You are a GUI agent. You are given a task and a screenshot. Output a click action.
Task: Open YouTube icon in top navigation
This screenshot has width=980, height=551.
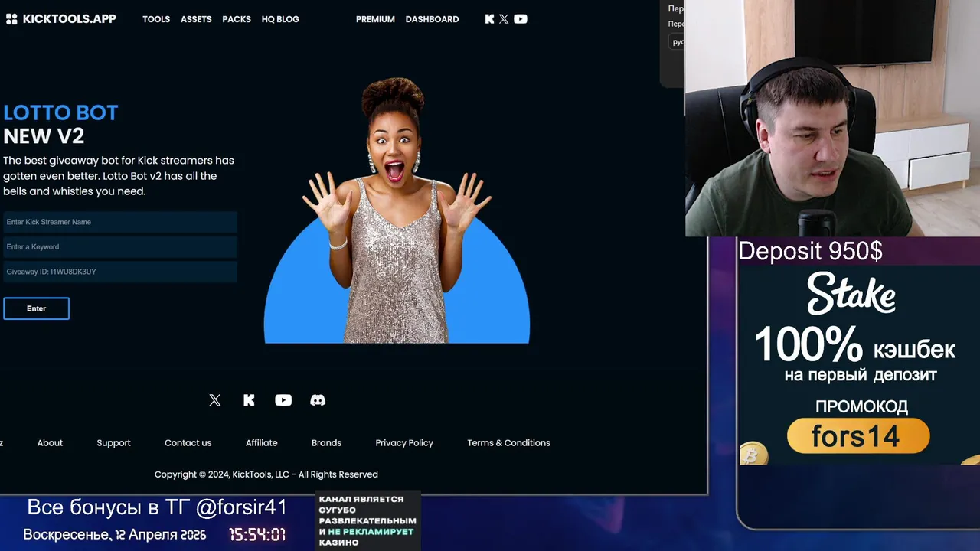pyautogui.click(x=521, y=19)
